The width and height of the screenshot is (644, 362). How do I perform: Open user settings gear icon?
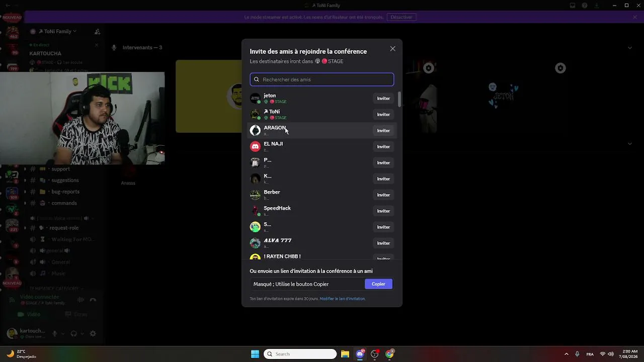93,333
